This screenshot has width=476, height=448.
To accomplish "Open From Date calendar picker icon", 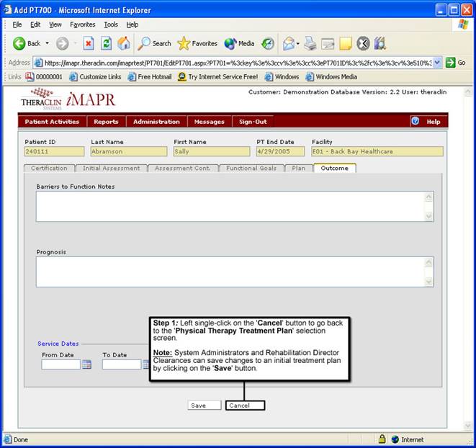I will [x=86, y=364].
